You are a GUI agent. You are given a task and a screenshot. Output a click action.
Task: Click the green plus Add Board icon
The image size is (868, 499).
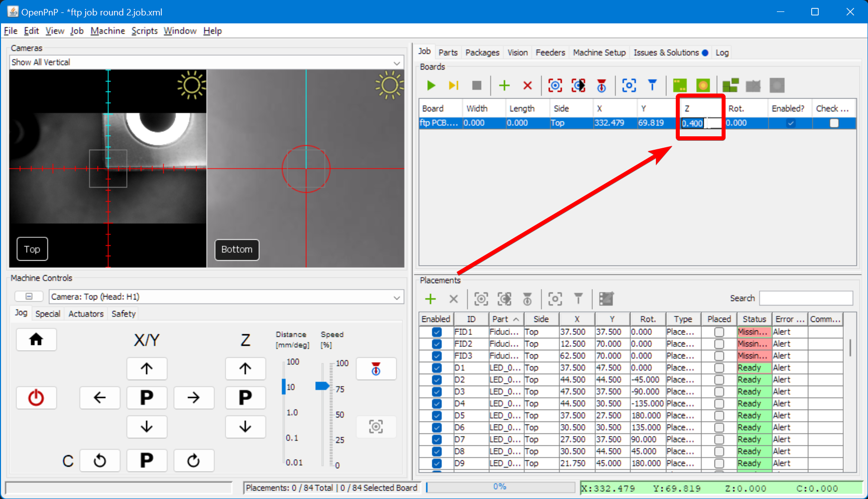point(504,86)
